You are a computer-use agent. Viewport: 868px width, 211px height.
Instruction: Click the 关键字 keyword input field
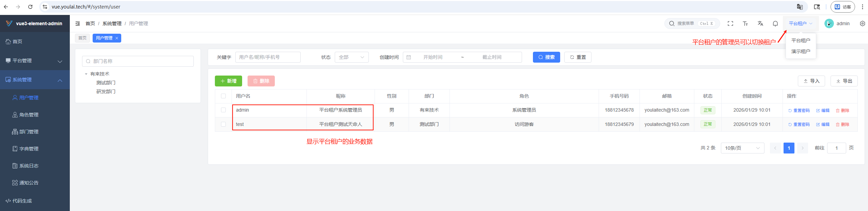[268, 57]
